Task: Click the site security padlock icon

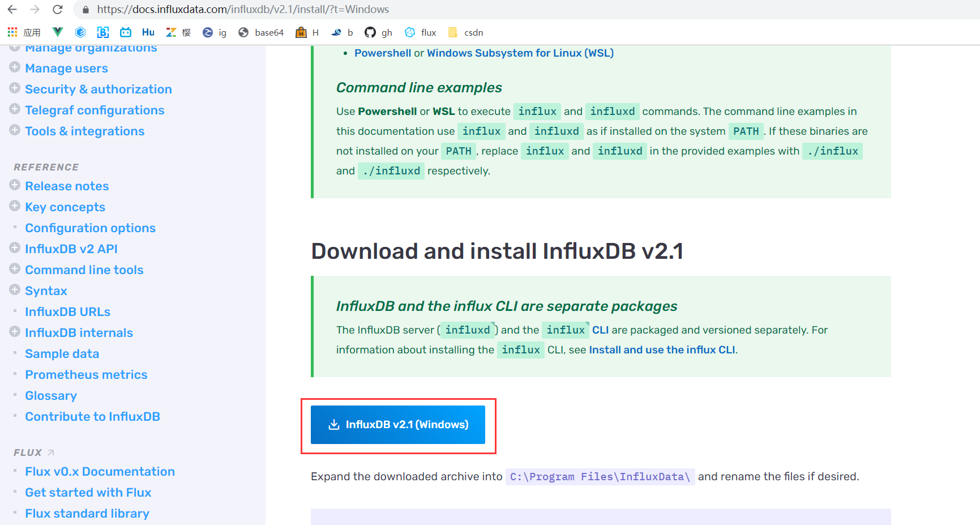Action: 85,9
